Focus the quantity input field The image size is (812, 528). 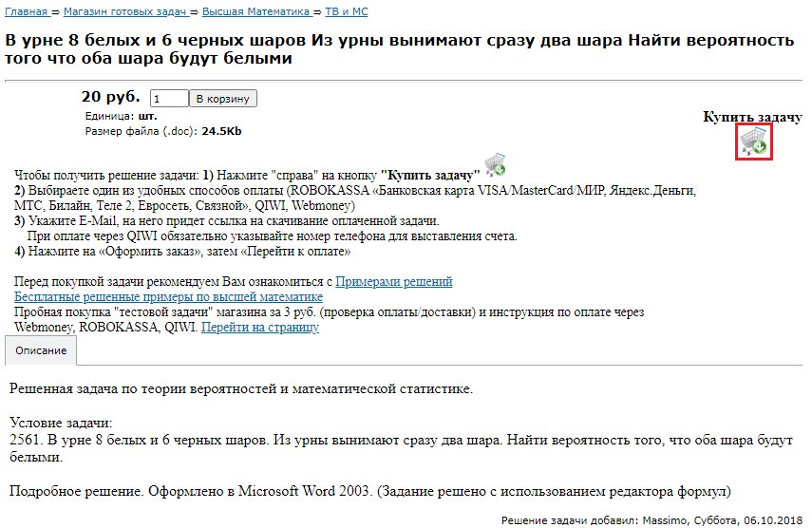click(x=169, y=99)
